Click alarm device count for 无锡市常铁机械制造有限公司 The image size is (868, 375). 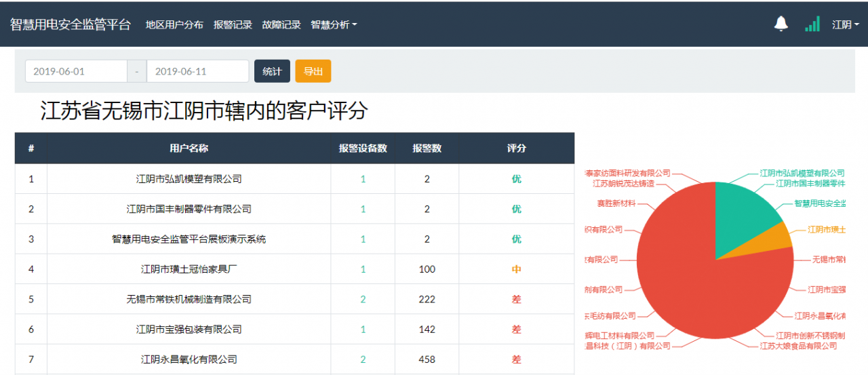coord(363,299)
